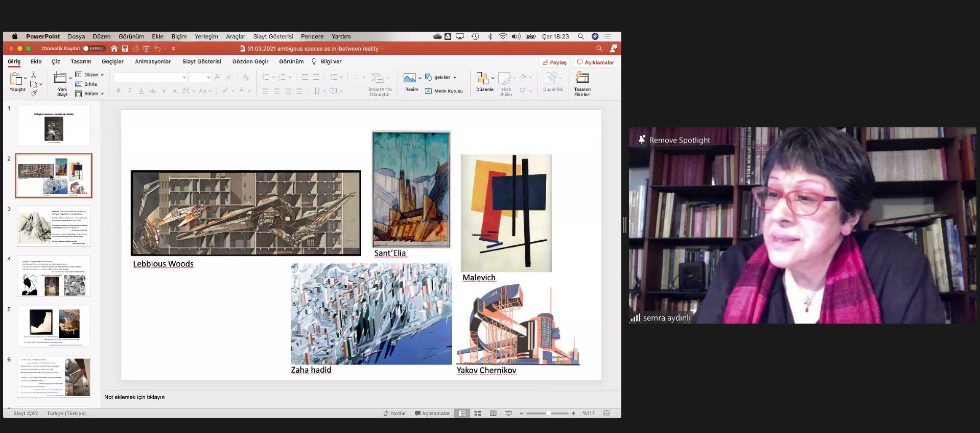Click the Düzenle arrange icon
The width and height of the screenshot is (980, 433).
[482, 78]
